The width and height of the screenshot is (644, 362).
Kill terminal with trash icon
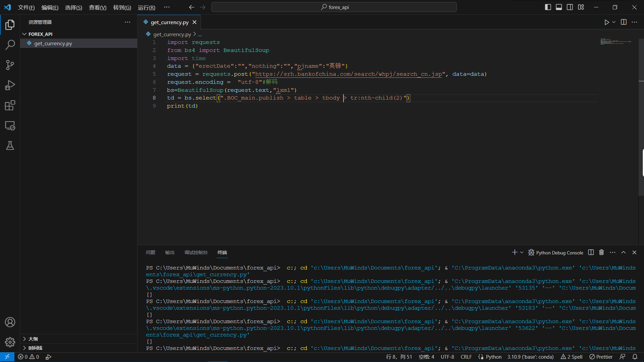[x=601, y=252]
